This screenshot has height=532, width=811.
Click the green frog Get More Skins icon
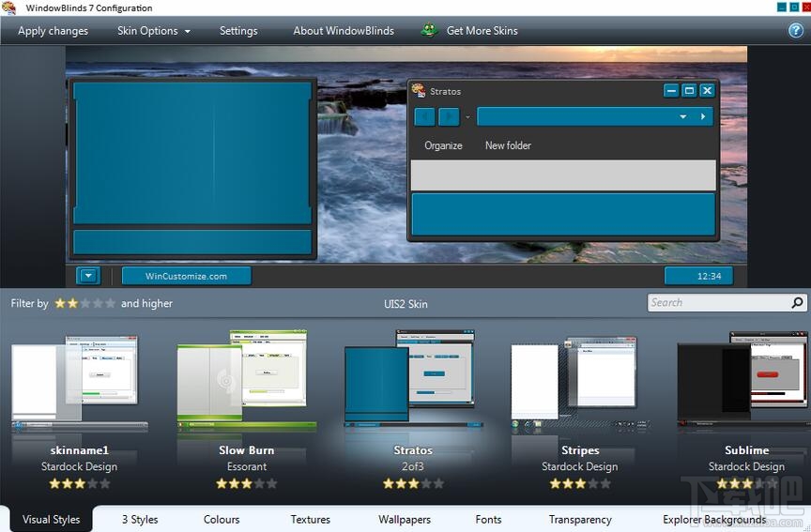[429, 31]
